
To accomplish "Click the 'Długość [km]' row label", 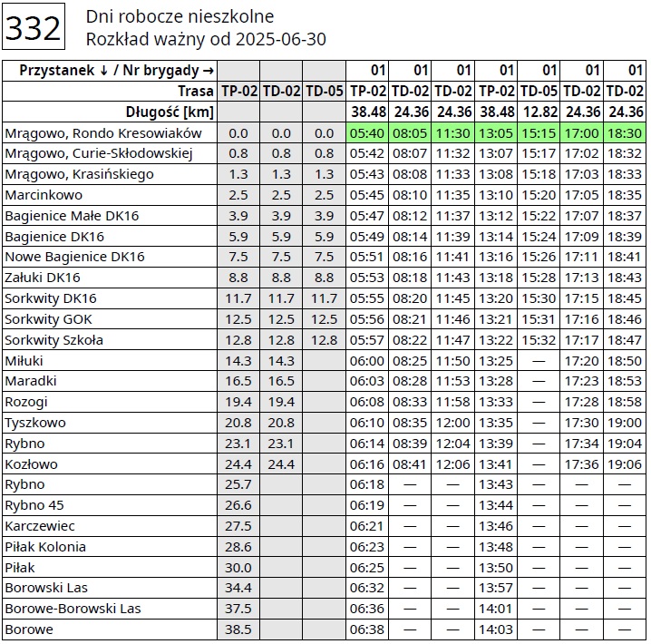I will click(170, 112).
